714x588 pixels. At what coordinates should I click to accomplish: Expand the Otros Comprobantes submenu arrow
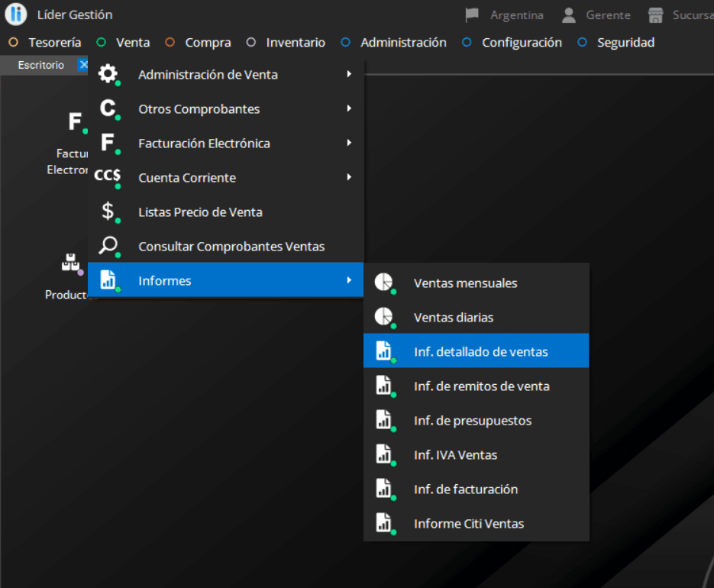click(x=349, y=109)
